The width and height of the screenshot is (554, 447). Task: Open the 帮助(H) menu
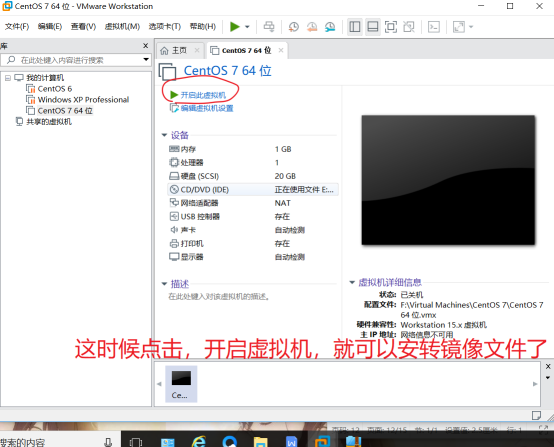click(203, 27)
